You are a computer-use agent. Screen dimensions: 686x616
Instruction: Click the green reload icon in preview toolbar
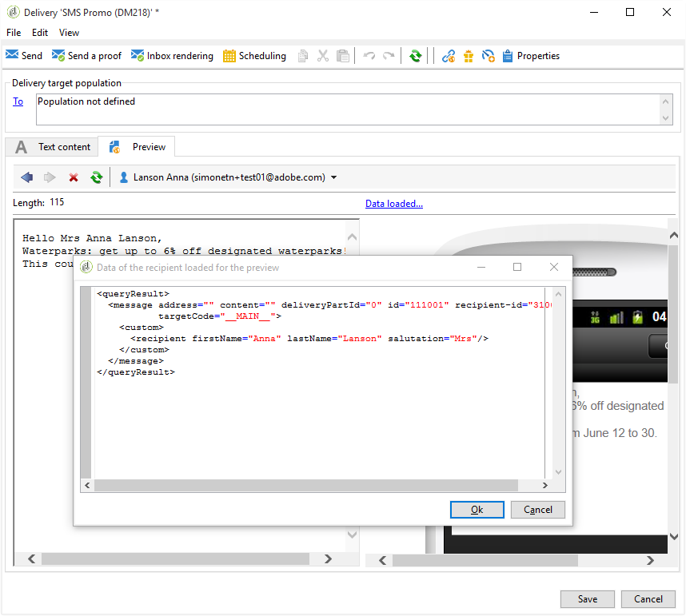coord(97,177)
